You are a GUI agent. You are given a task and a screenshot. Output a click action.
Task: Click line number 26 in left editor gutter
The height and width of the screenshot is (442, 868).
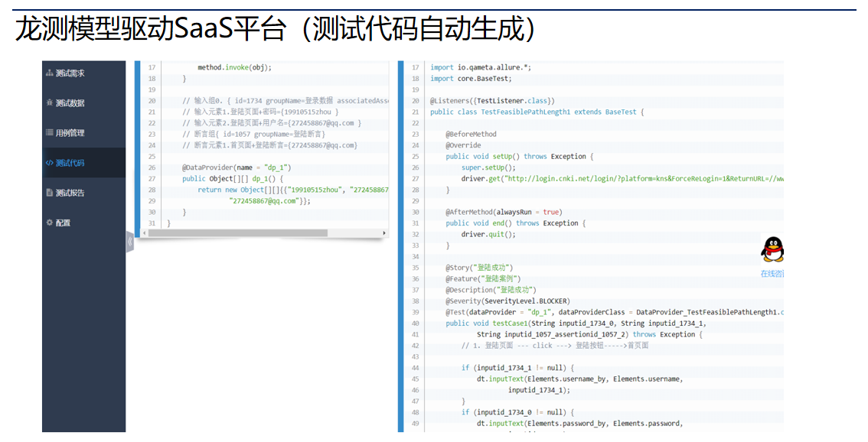click(x=152, y=167)
